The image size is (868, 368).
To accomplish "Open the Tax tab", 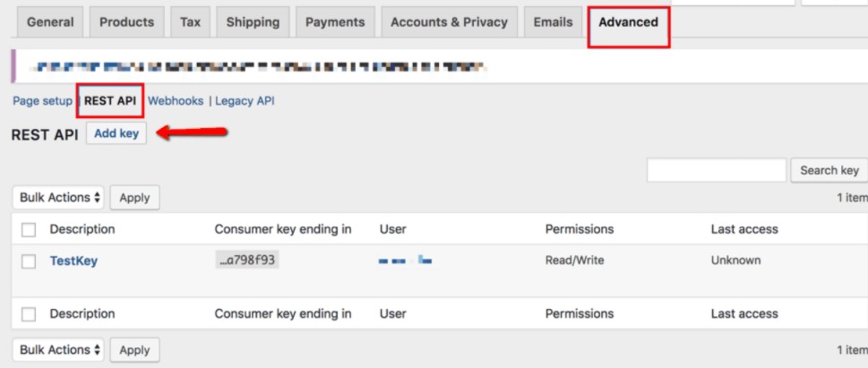I will [190, 22].
